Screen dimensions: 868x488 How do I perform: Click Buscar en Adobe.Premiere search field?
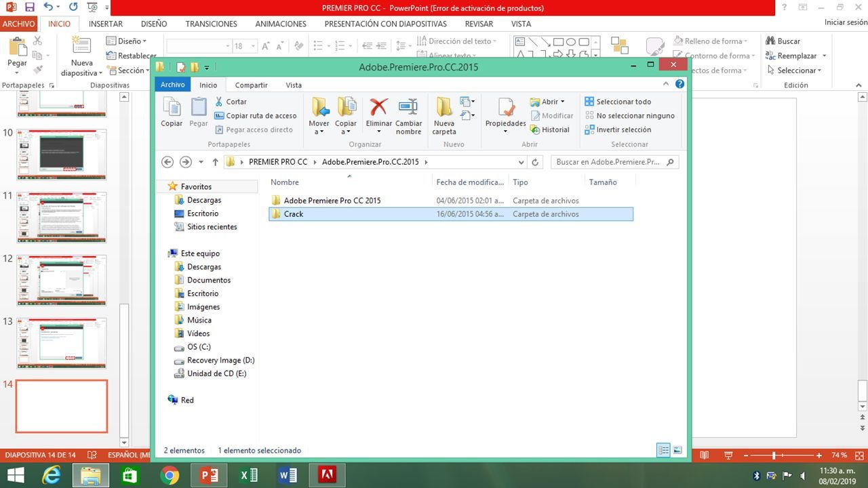[x=614, y=163]
